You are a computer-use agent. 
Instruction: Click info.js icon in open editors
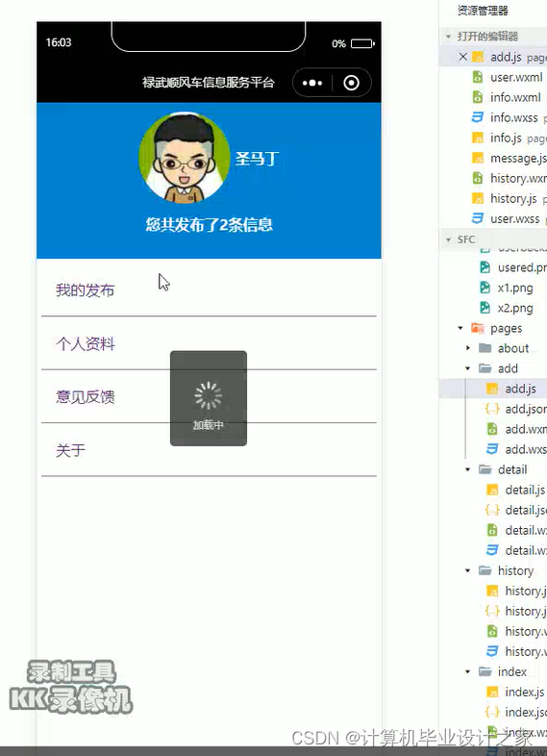tap(477, 138)
